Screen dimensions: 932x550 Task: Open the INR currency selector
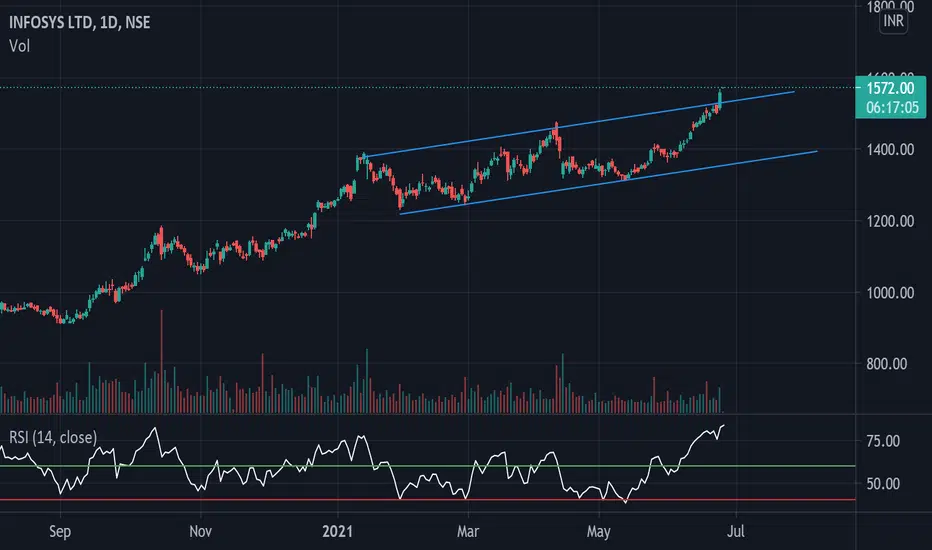[x=893, y=21]
